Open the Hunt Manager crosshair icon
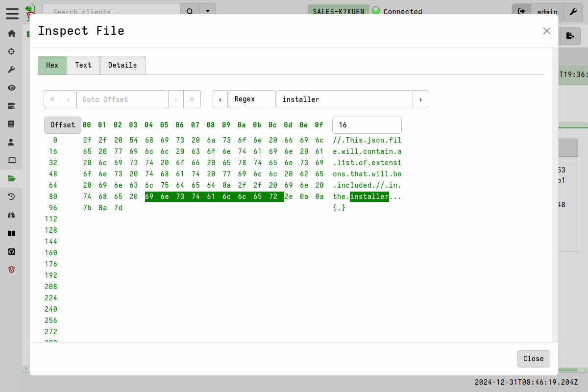Image resolution: width=588 pixels, height=392 pixels. click(11, 51)
